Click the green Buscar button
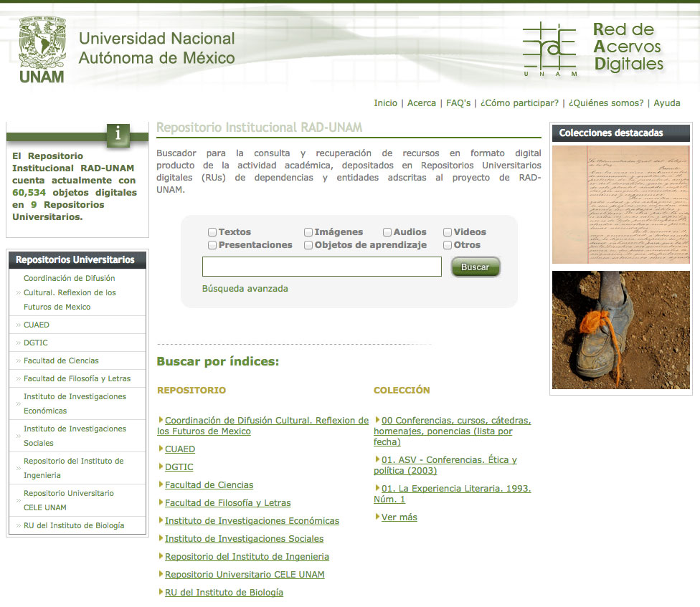Viewport: 700px width, 607px height. (476, 267)
